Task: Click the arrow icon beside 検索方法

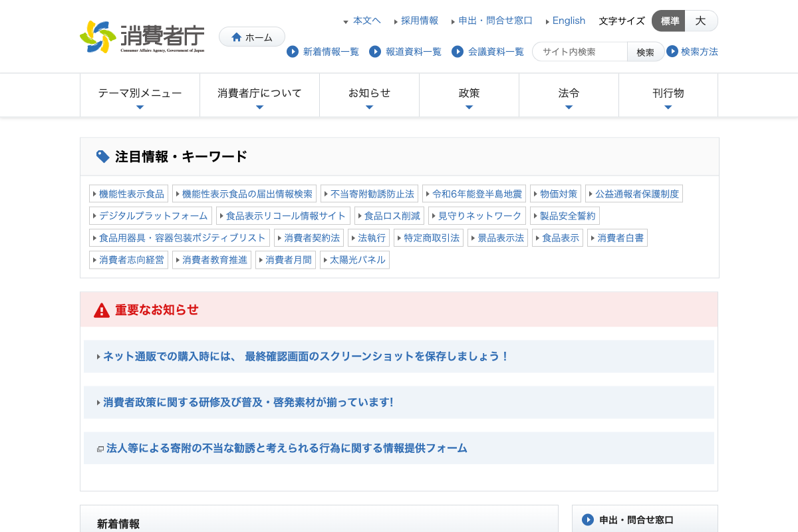Action: [672, 51]
